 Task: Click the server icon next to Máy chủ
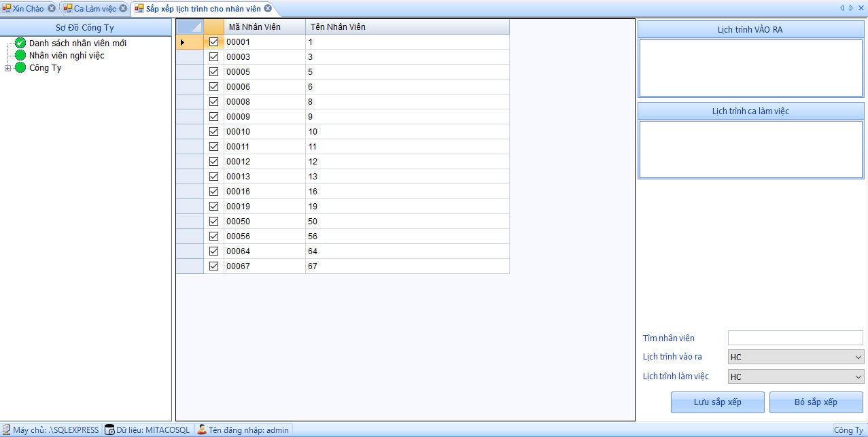(x=6, y=430)
